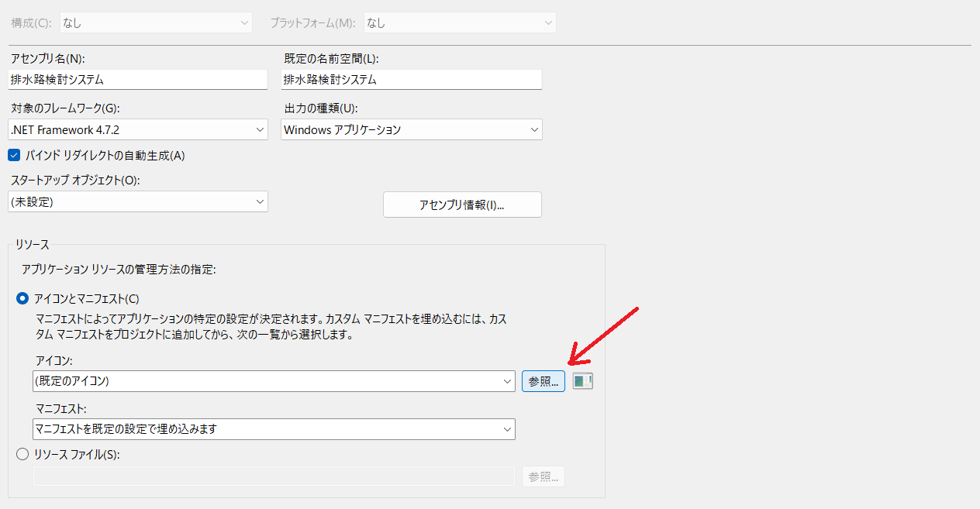This screenshot has width=980, height=509.
Task: Click the 構成 dropdown at the top
Action: [156, 23]
